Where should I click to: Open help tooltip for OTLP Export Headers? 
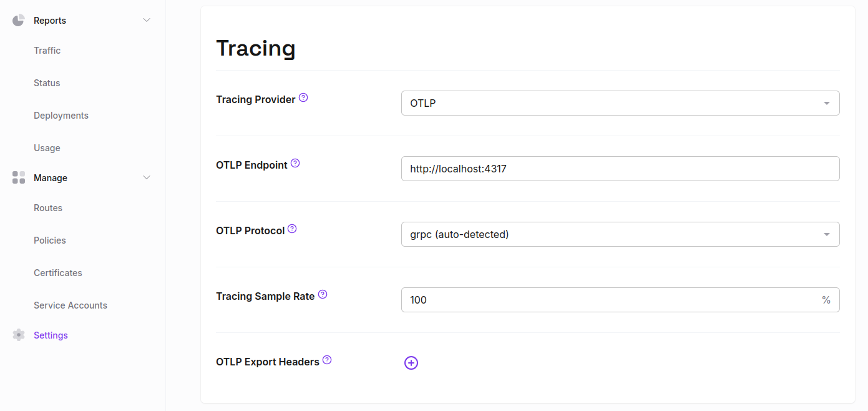pos(327,359)
